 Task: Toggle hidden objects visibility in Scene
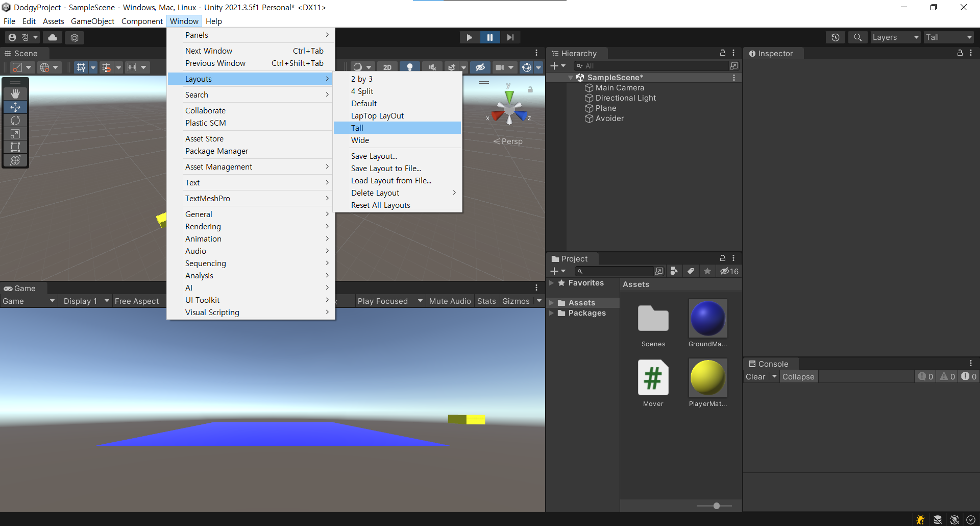point(480,67)
